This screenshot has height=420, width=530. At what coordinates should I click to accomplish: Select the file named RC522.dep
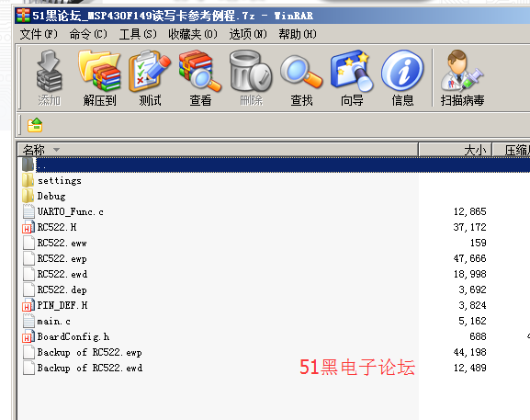click(x=62, y=289)
